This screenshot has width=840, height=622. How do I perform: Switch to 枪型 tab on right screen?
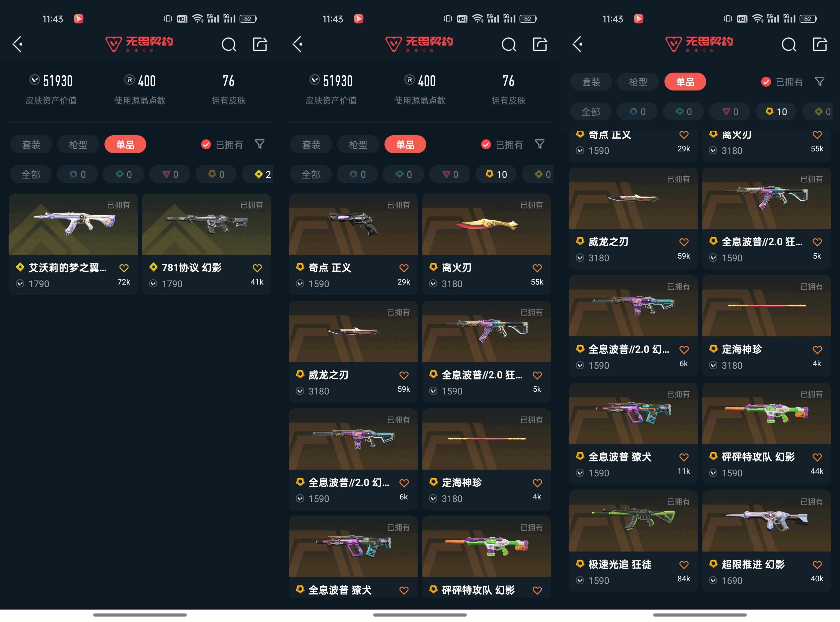click(638, 82)
